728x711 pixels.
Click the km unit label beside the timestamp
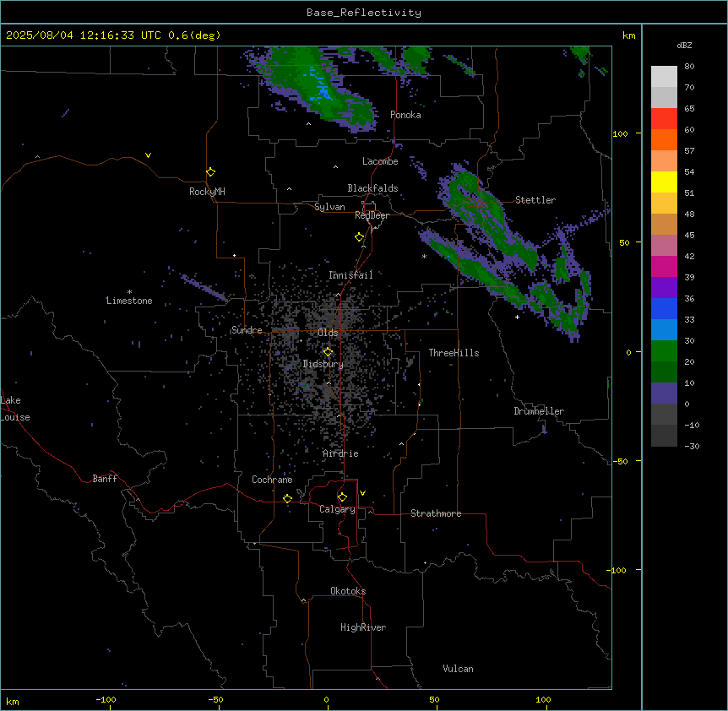click(628, 35)
